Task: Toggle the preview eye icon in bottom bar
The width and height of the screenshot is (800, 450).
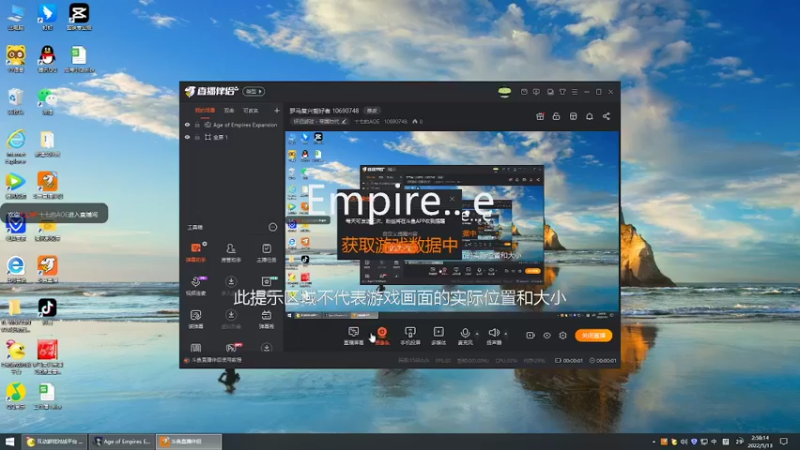Action: [x=546, y=335]
